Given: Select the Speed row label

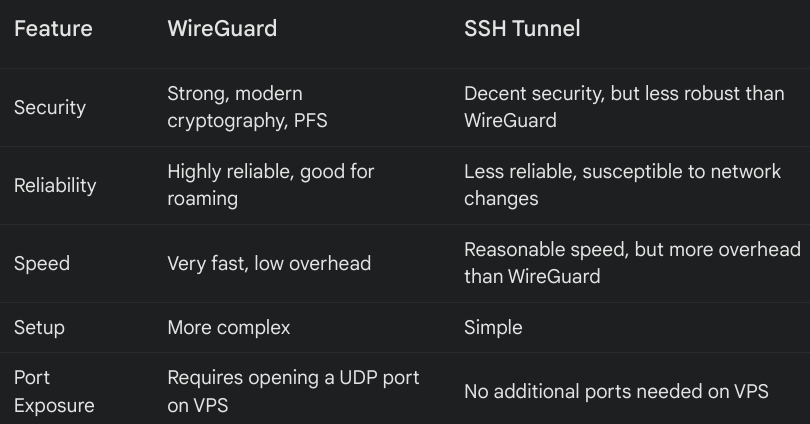Looking at the screenshot, I should coord(41,263).
